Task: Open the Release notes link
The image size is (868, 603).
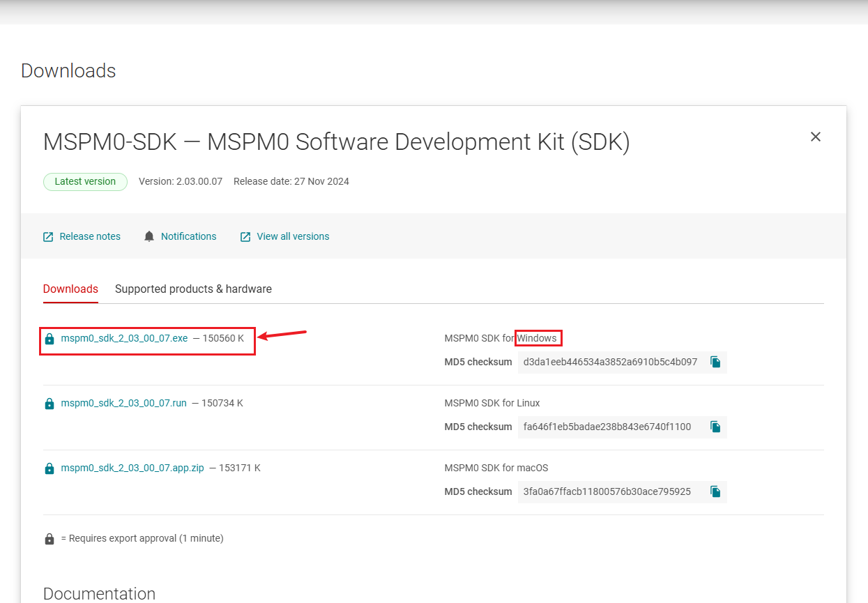Action: point(90,236)
